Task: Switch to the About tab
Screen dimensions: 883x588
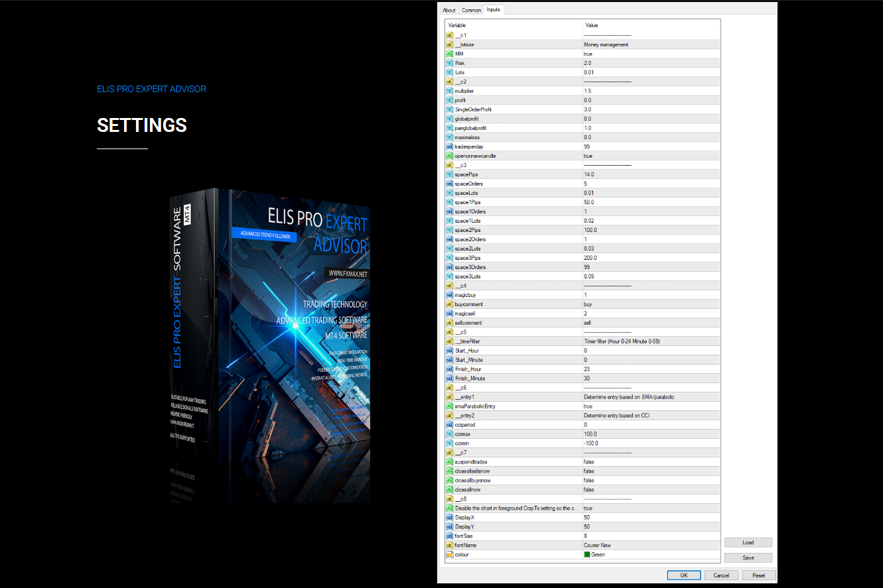Action: [449, 10]
